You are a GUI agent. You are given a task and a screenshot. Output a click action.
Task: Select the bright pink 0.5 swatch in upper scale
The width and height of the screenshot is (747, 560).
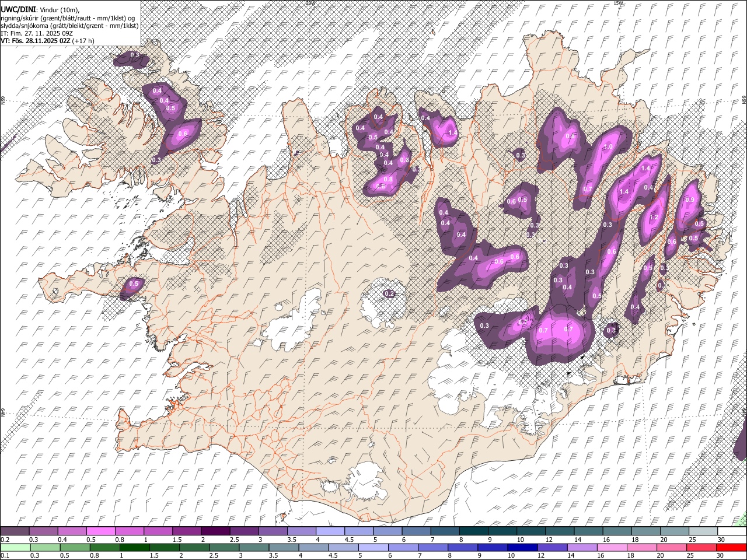[x=100, y=531]
